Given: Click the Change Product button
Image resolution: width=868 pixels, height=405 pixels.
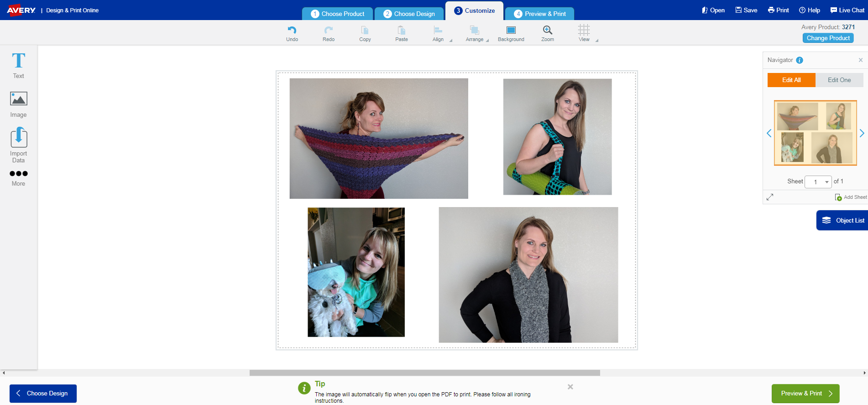Looking at the screenshot, I should (828, 38).
